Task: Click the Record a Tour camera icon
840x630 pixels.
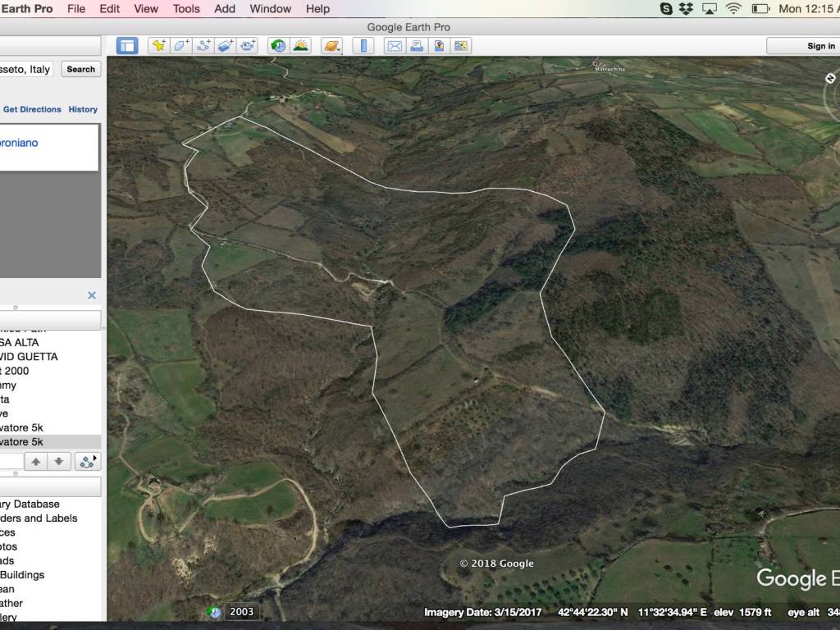Action: pyautogui.click(x=248, y=46)
